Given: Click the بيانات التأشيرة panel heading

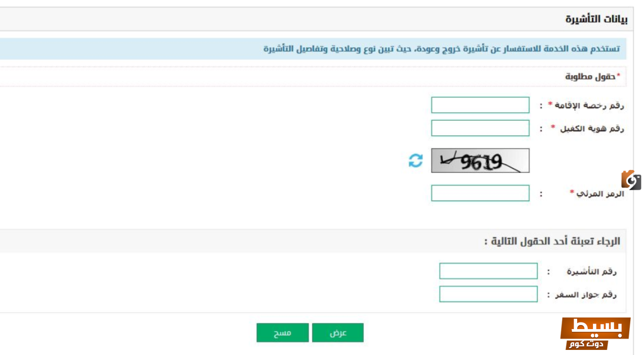Looking at the screenshot, I should [596, 19].
